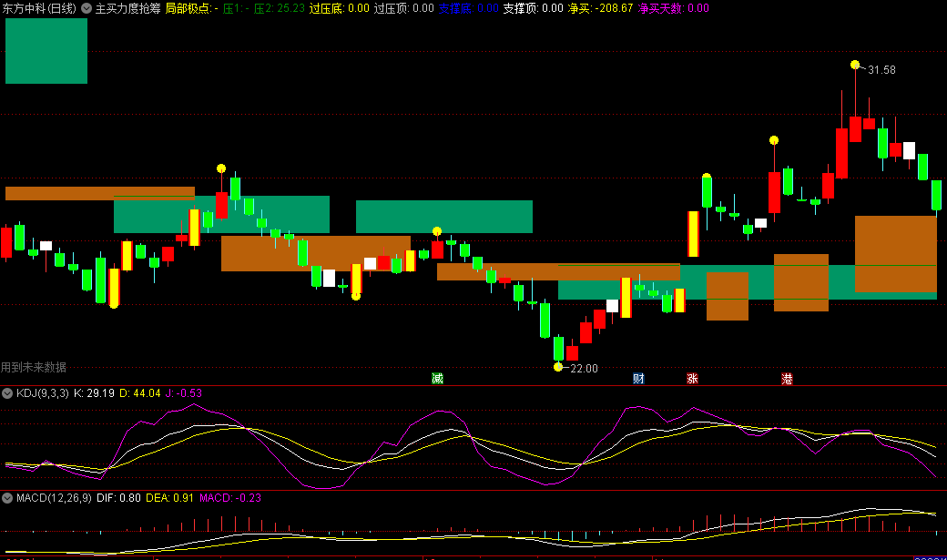The image size is (947, 560).
Task: Click the 过压顶: 0.00 value
Action: (404, 8)
